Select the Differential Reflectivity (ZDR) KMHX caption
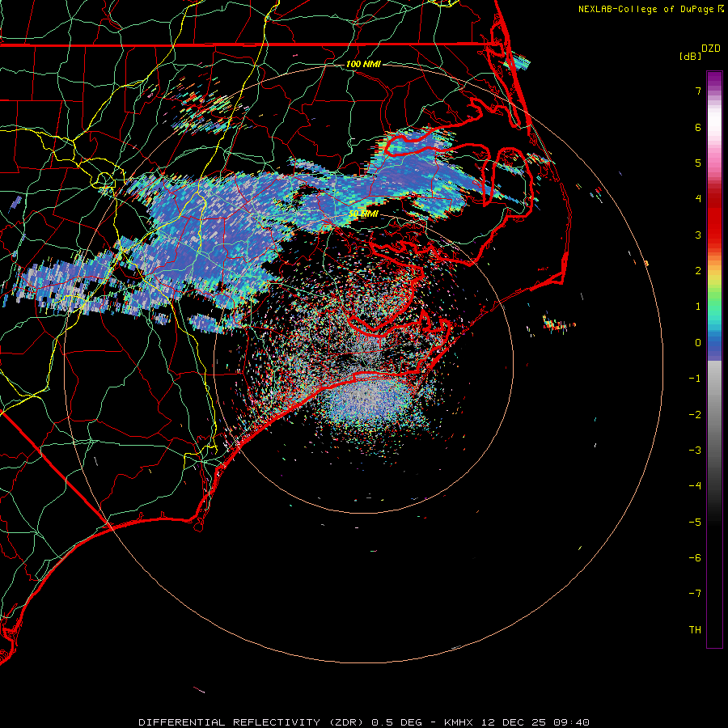This screenshot has height=728, width=728. point(364,722)
